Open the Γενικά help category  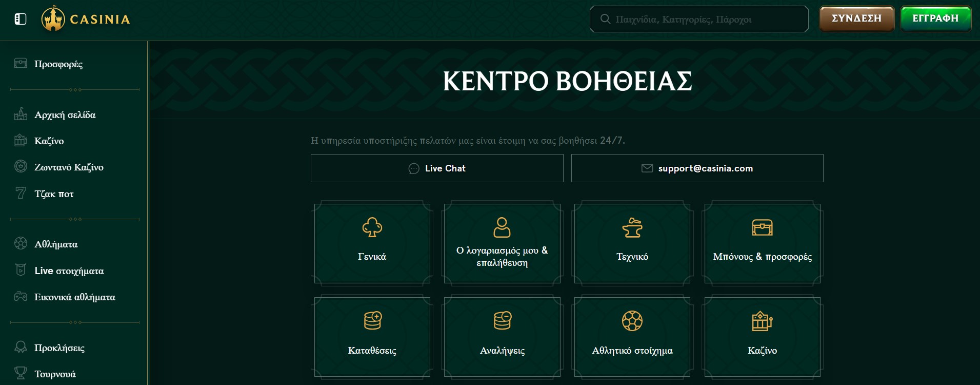point(372,242)
